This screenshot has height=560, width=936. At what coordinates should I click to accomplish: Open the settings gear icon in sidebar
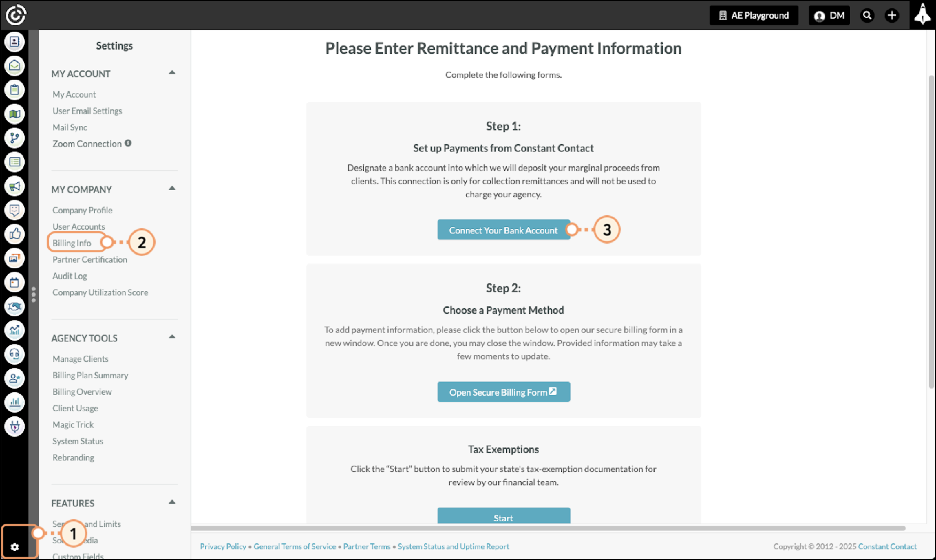pos(15,547)
